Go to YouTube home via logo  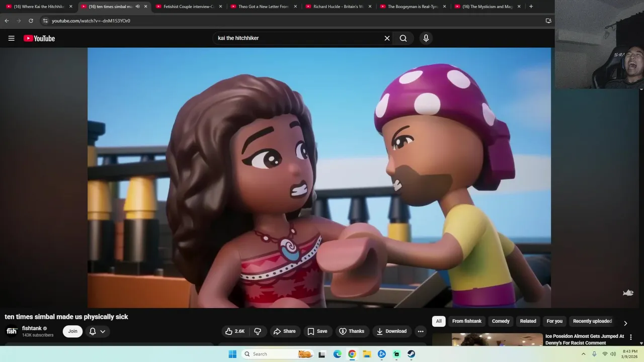39,38
